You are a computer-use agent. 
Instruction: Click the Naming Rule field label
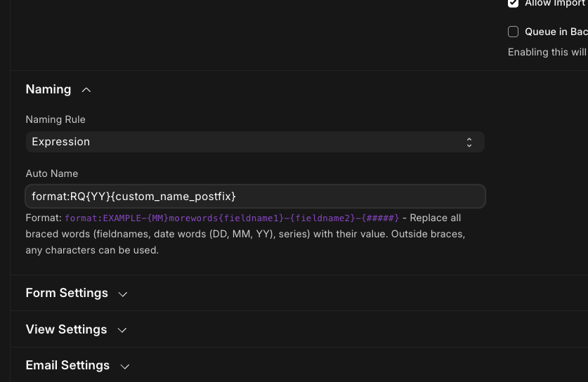tap(55, 119)
